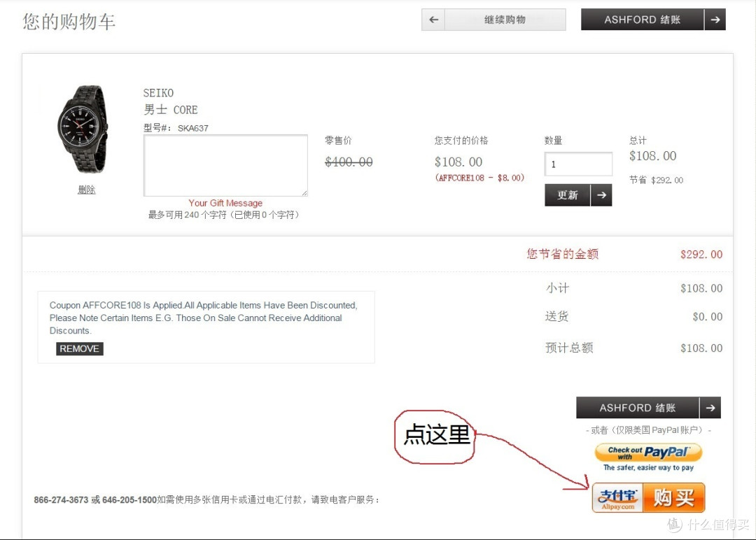Click the arrow on the top ASHFORD 结账 button
Viewport: 756px width, 540px height.
click(715, 20)
